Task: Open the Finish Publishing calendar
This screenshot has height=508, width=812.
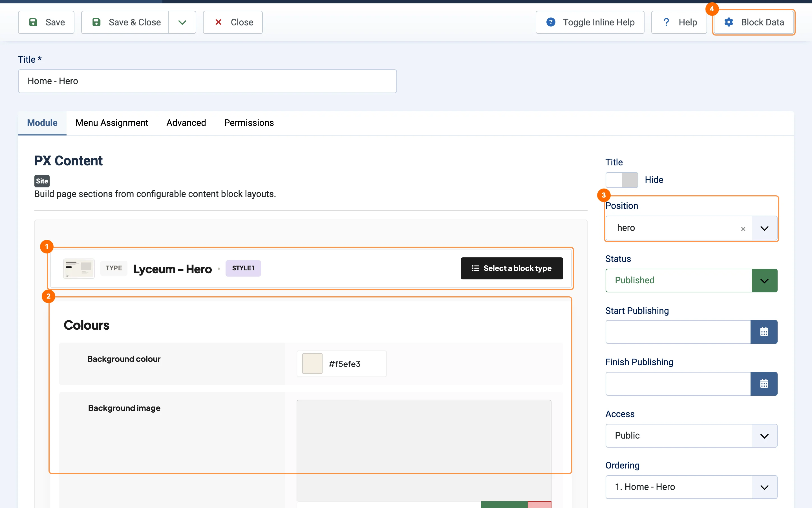Action: click(764, 384)
